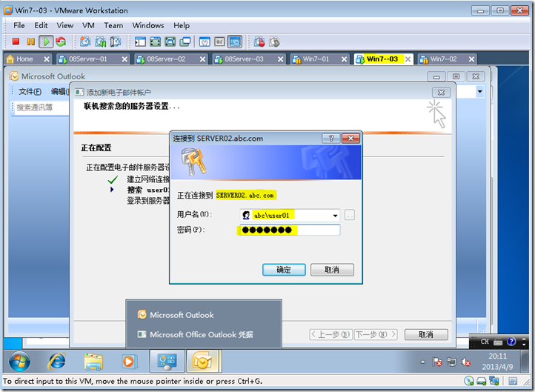
Task: Open the File menu
Action: coord(19,25)
